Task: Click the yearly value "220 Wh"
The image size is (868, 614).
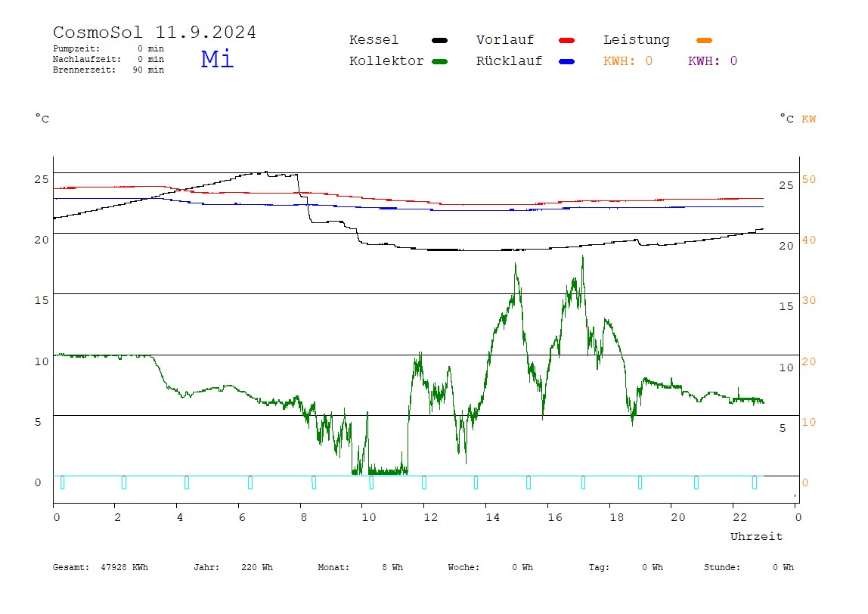Action: [257, 567]
